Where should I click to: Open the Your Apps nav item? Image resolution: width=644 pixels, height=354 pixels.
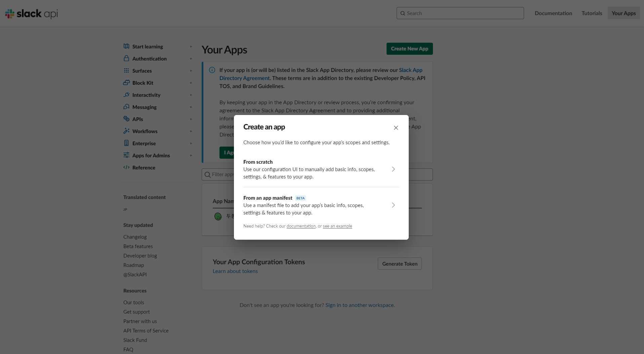point(623,13)
